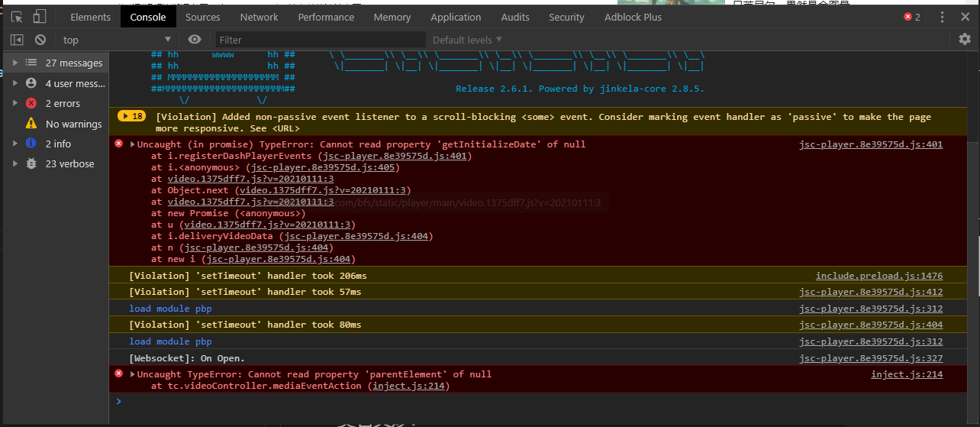Open the console settings gear
980x427 pixels.
pos(965,39)
